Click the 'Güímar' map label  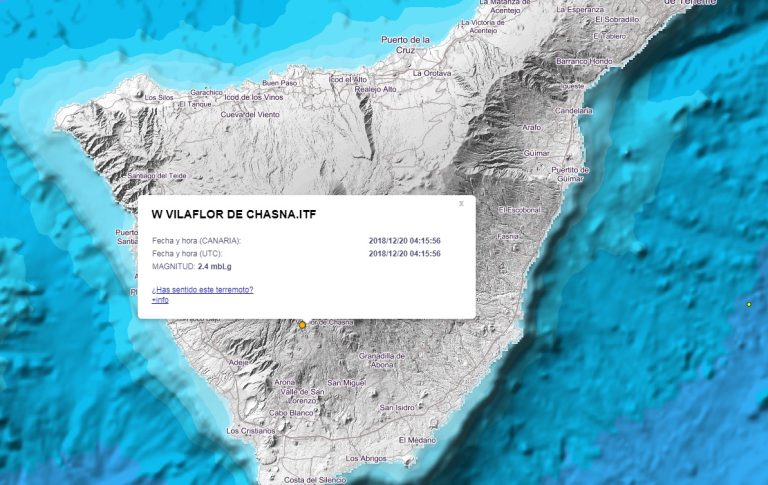[536, 153]
